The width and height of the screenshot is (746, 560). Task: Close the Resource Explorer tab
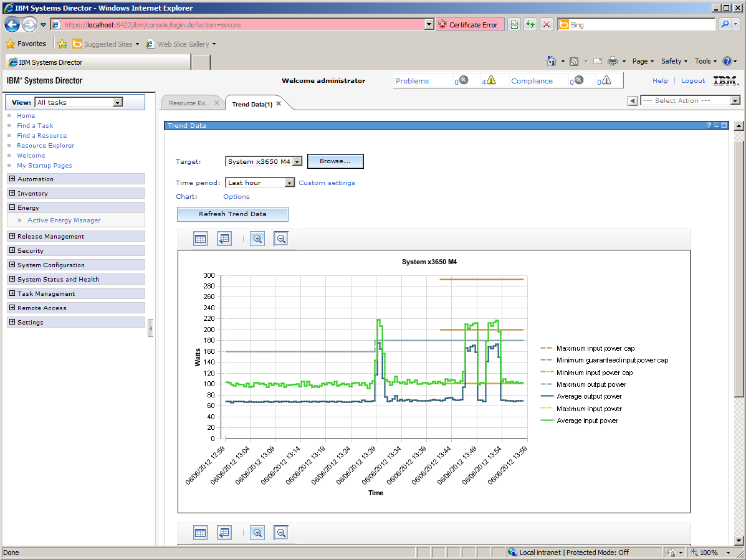click(217, 103)
